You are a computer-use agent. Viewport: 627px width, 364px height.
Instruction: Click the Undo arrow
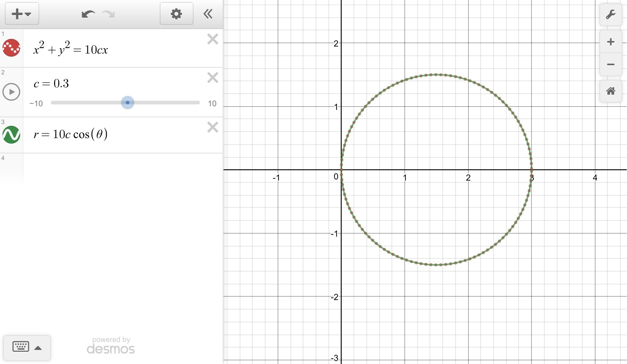88,14
